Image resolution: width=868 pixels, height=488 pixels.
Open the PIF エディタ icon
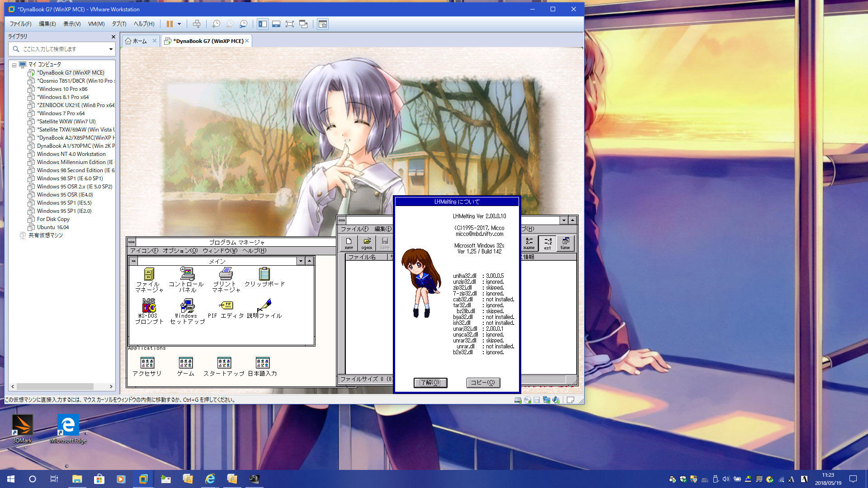(x=226, y=309)
